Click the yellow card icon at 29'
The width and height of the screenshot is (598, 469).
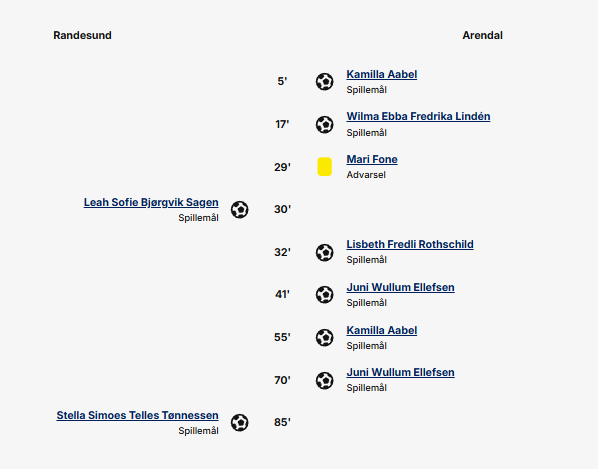point(325,167)
